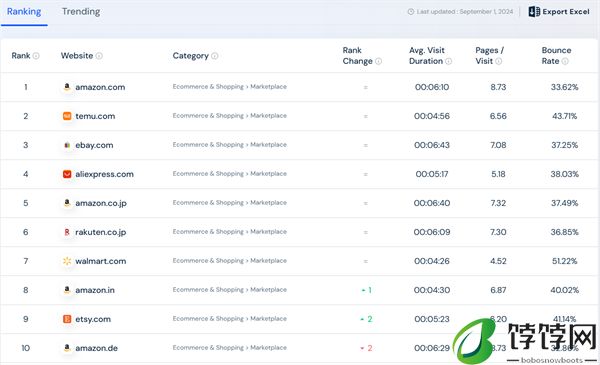Open amazon.in category Marketplace link
This screenshot has width=600, height=365.
(x=268, y=290)
